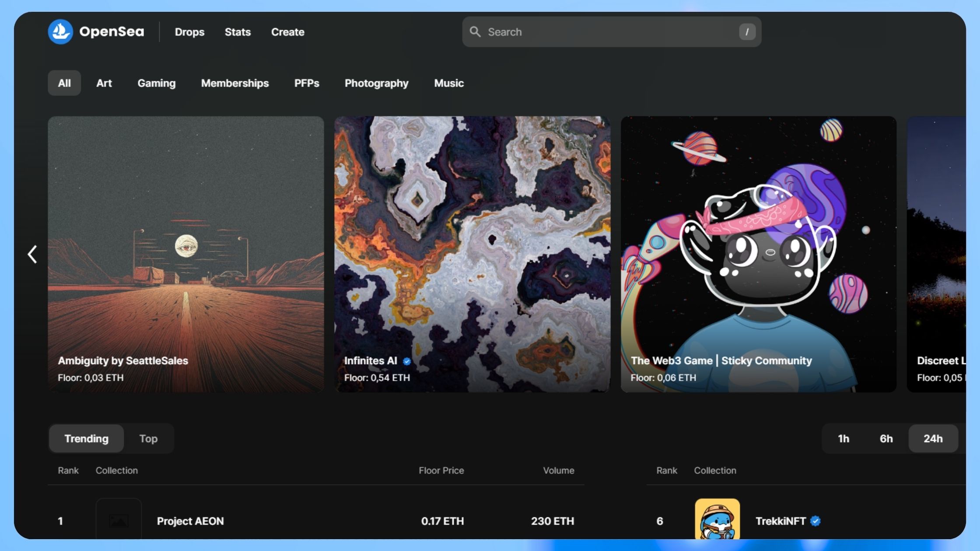Click the TrekkiNFT verified badge
This screenshot has width=980, height=551.
pos(815,521)
